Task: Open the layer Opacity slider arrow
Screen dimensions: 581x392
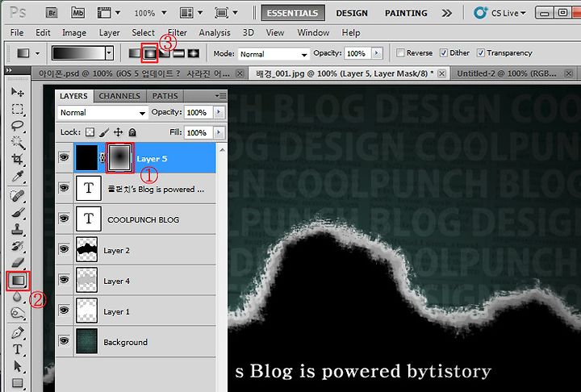Action: click(x=219, y=112)
